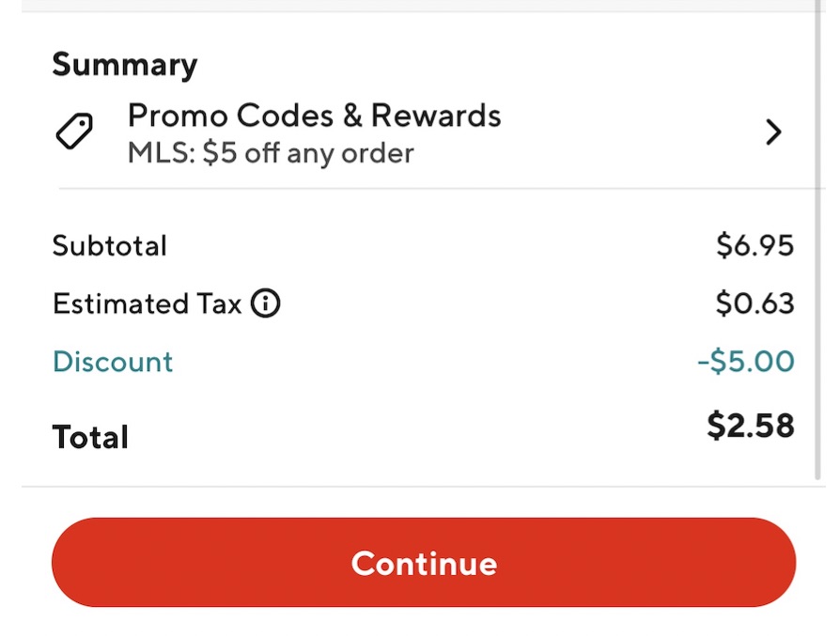840x637 pixels.
Task: Open the Promo Codes & Rewards link
Action: 314,116
